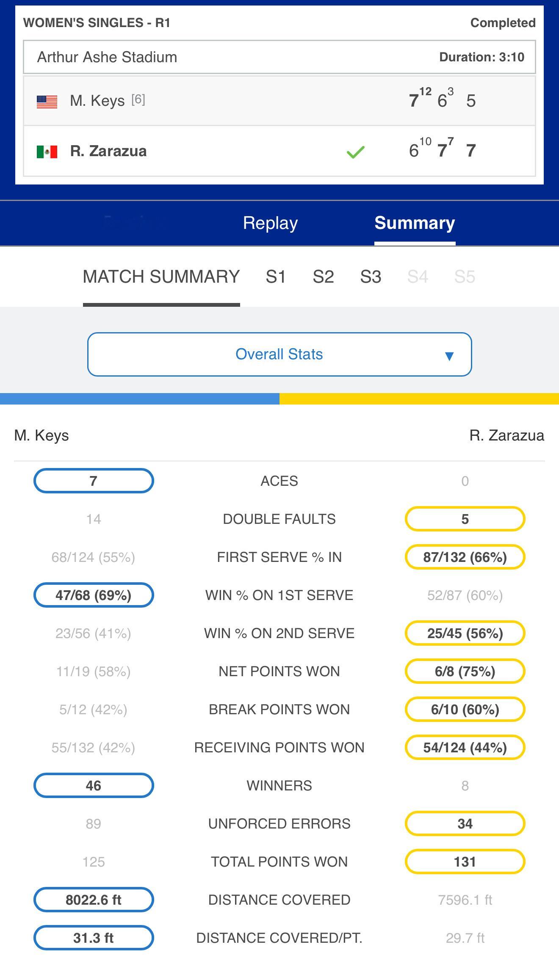Open the MATCH SUMMARY tab

click(161, 277)
